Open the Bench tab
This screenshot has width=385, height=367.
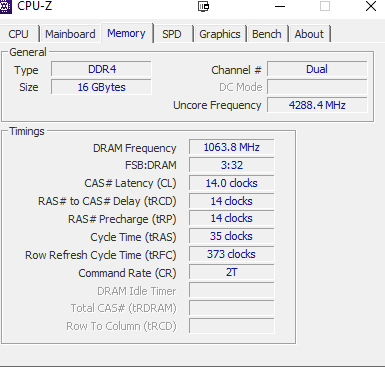[x=267, y=34]
